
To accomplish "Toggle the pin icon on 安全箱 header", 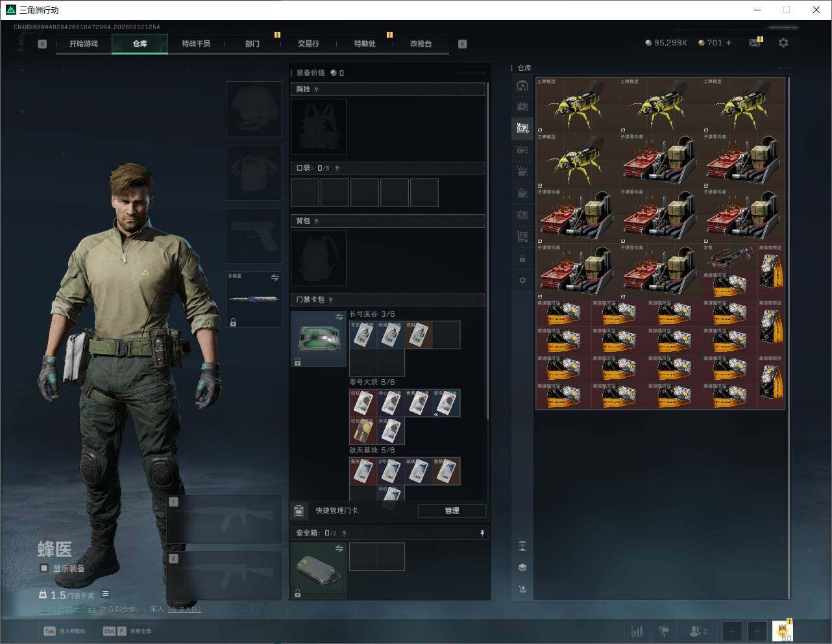I will click(482, 533).
